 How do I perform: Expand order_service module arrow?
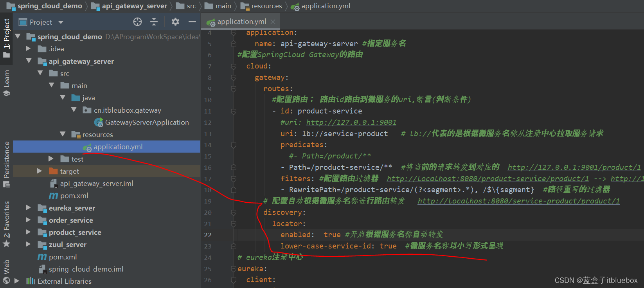tap(28, 220)
